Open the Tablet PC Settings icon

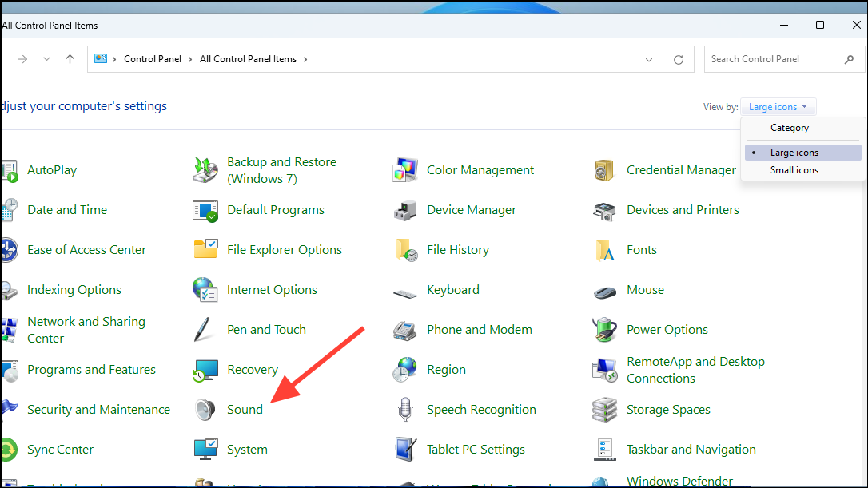406,450
